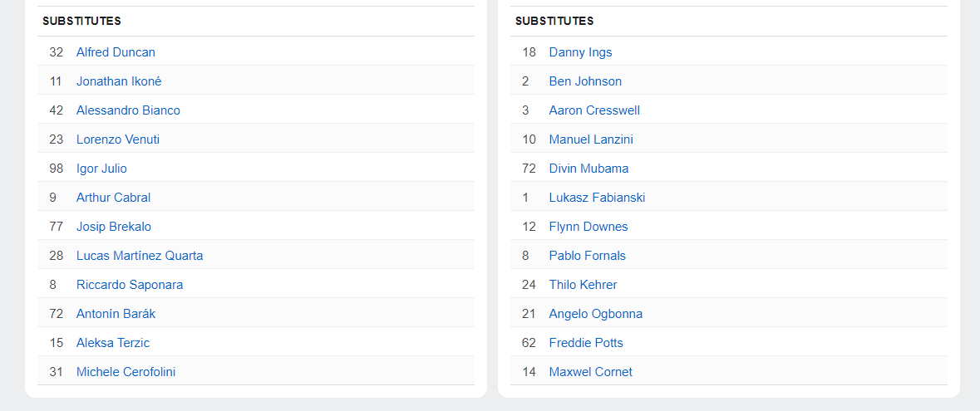This screenshot has height=411, width=980.
Task: Open the Josip Brekalo link
Action: [x=114, y=227]
